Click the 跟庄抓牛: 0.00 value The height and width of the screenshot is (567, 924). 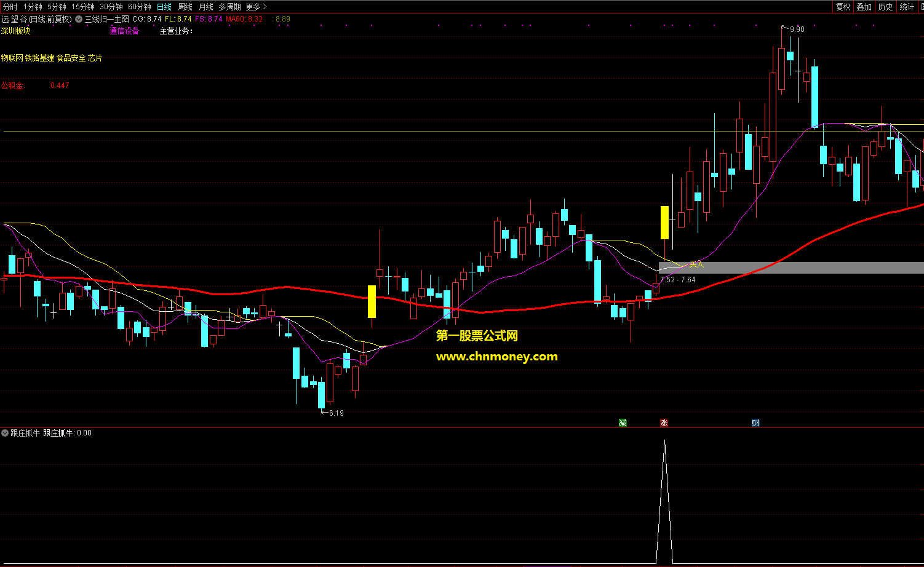[x=67, y=433]
